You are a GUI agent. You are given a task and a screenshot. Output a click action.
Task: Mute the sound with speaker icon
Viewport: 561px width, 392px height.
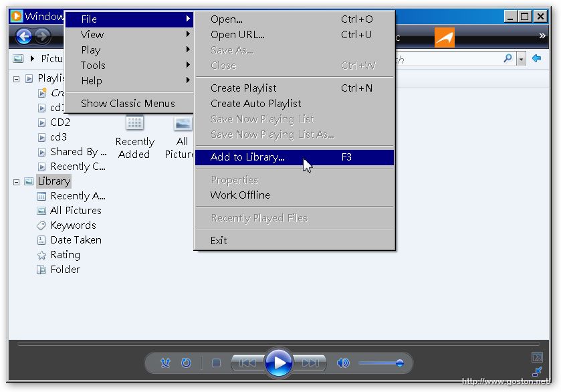pyautogui.click(x=343, y=363)
